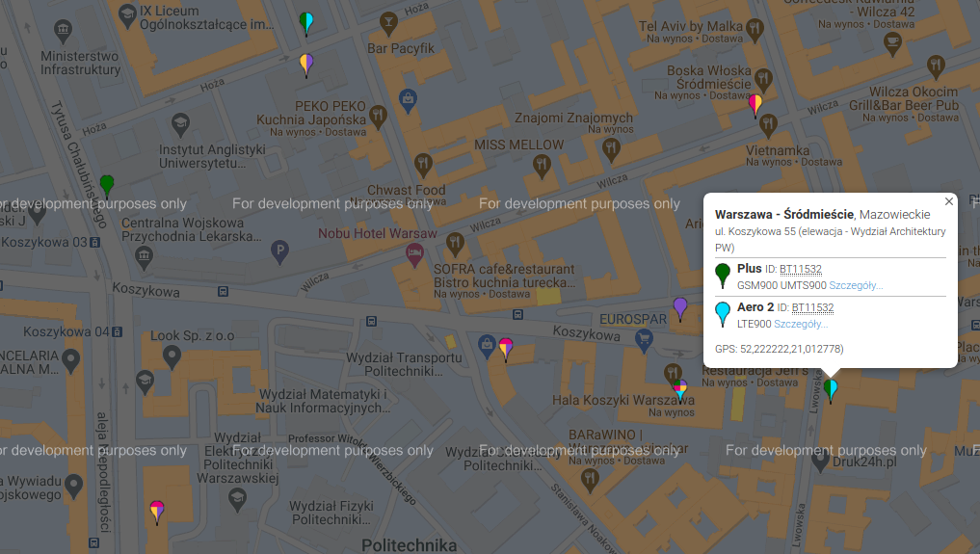Select the pink-yellow marker near Boska Włoska
This screenshot has height=554, width=980.
pyautogui.click(x=755, y=105)
